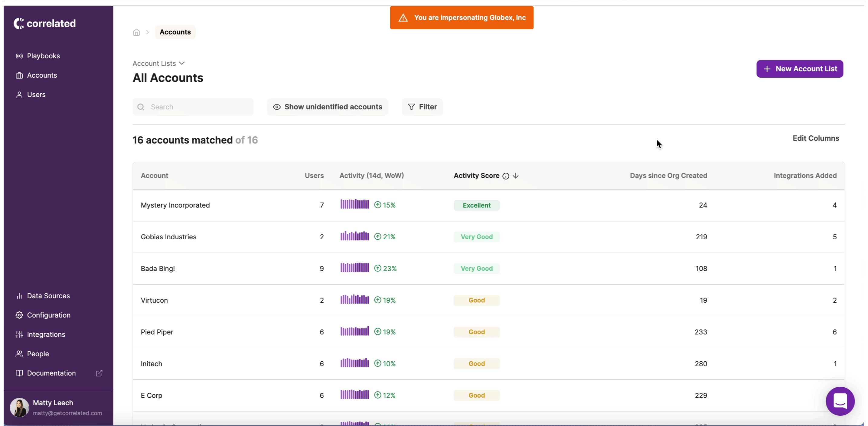Click Gobias Industries' activity sparkline
The image size is (868, 426).
coord(354,236)
